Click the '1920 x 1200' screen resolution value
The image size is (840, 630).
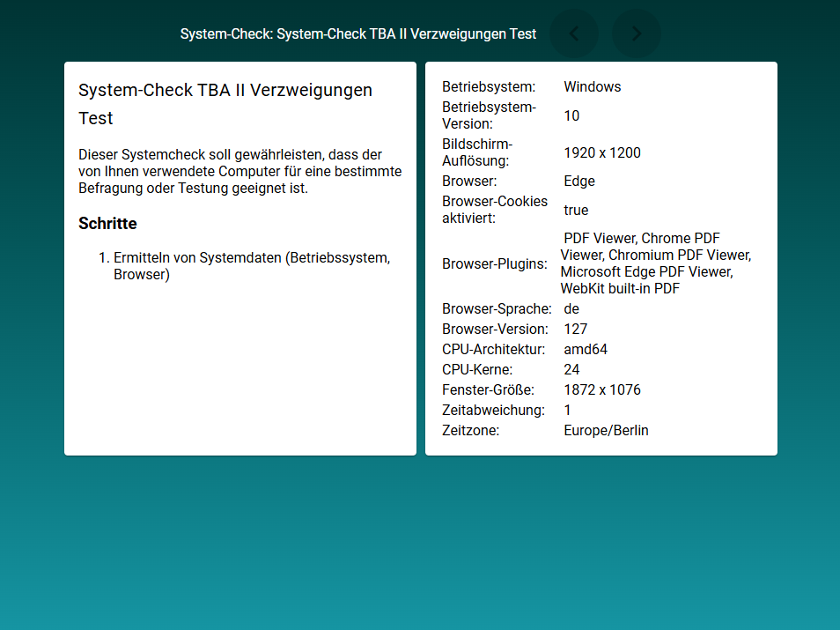602,152
